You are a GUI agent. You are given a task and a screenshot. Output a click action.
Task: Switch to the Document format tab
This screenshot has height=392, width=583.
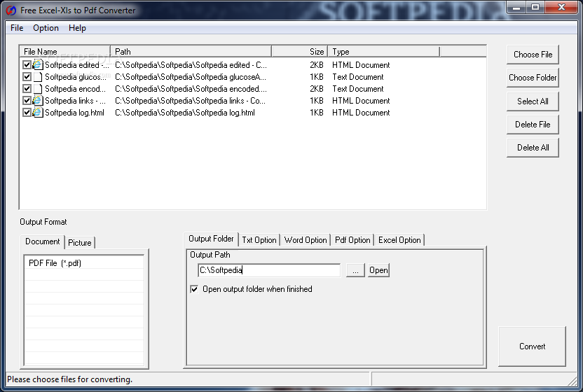[42, 241]
